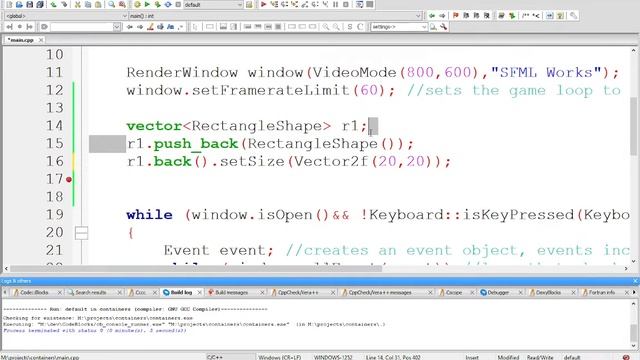Click the doxygen /** block comment icon
Viewport: 640px width, 360px height.
[x=526, y=16]
